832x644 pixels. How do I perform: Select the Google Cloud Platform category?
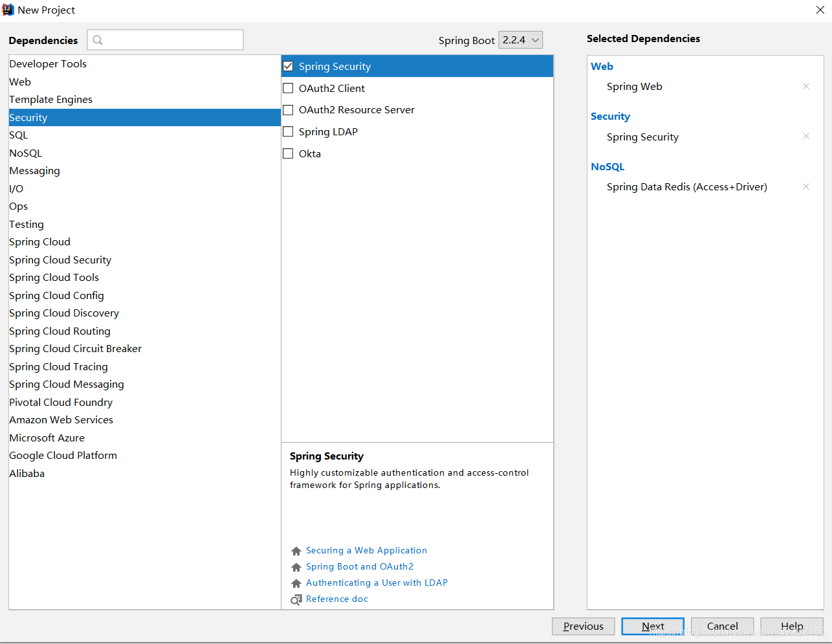144,455
